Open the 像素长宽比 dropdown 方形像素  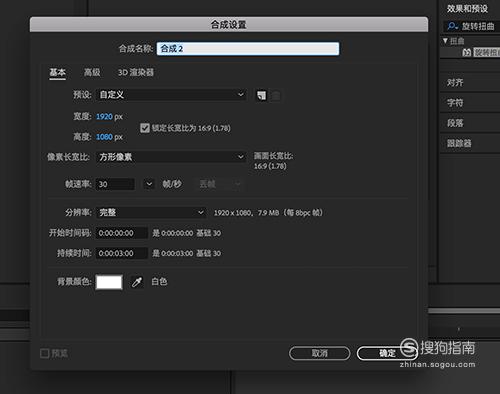click(x=171, y=157)
